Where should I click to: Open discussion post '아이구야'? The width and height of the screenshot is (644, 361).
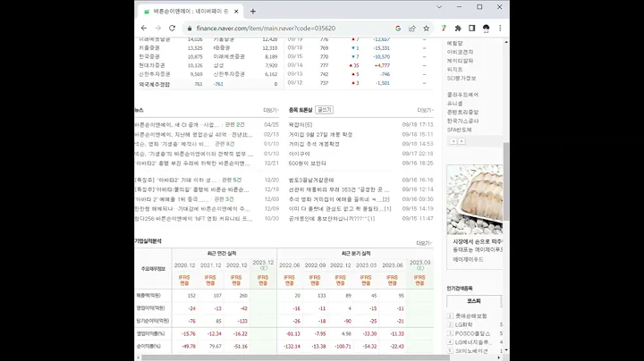point(299,154)
